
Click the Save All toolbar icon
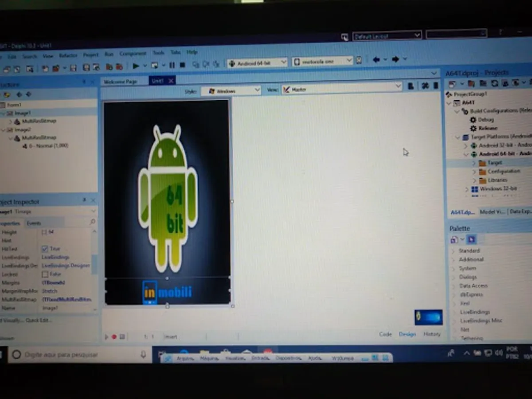pyautogui.click(x=86, y=68)
